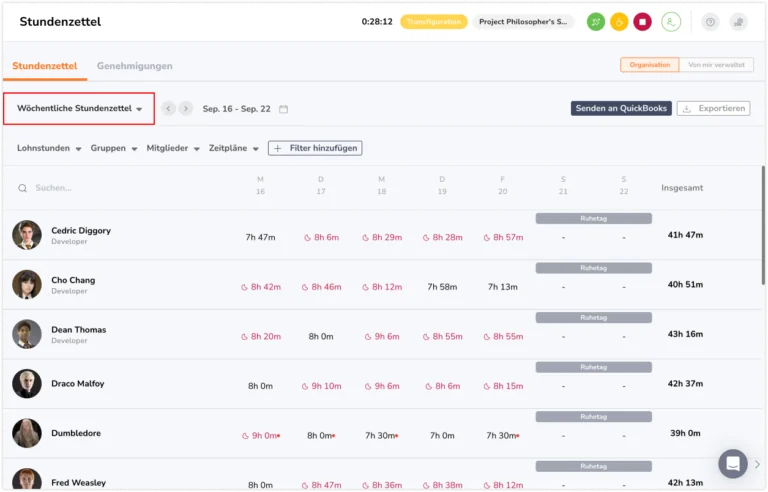Click the Dean Thomas name

(78, 330)
